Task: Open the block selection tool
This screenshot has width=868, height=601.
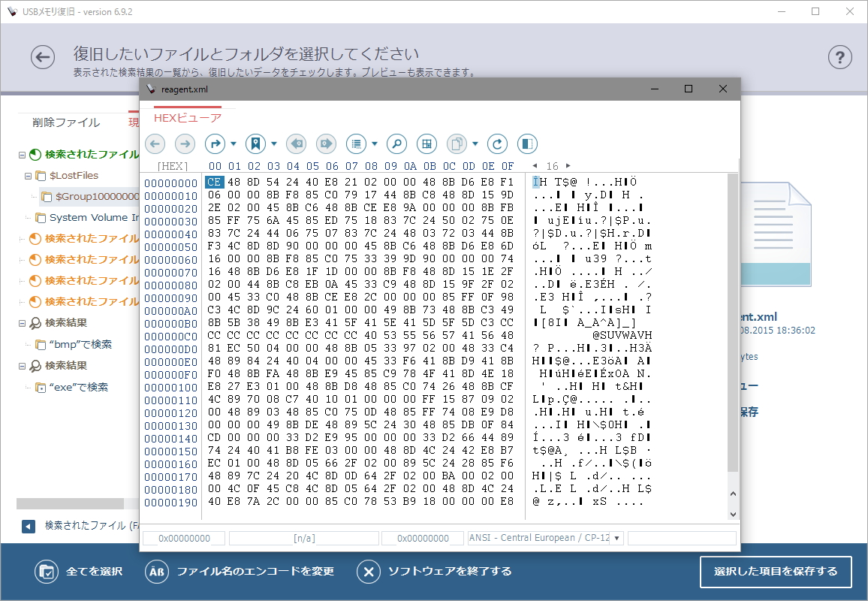Action: point(426,143)
